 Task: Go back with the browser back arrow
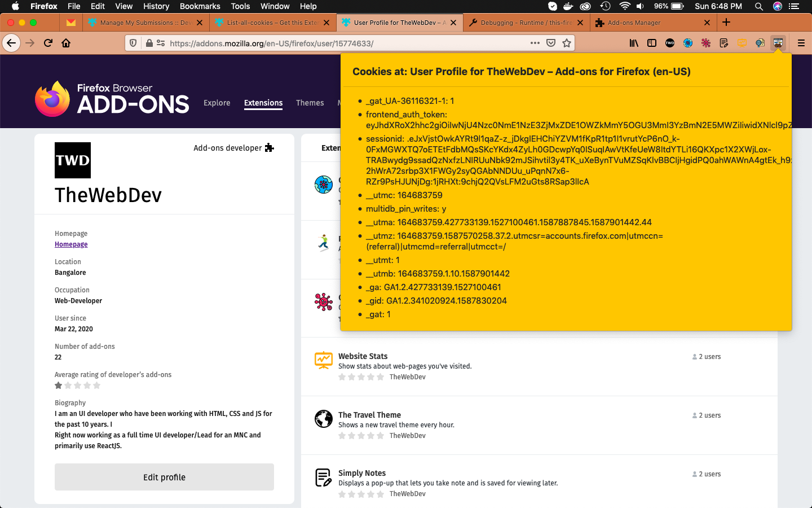pos(11,43)
